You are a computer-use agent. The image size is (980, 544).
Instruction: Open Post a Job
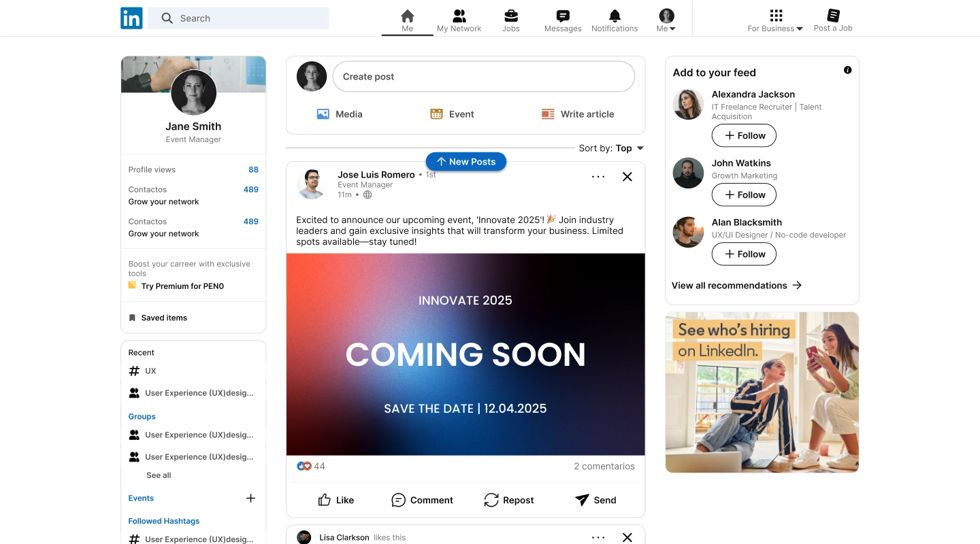click(x=832, y=18)
